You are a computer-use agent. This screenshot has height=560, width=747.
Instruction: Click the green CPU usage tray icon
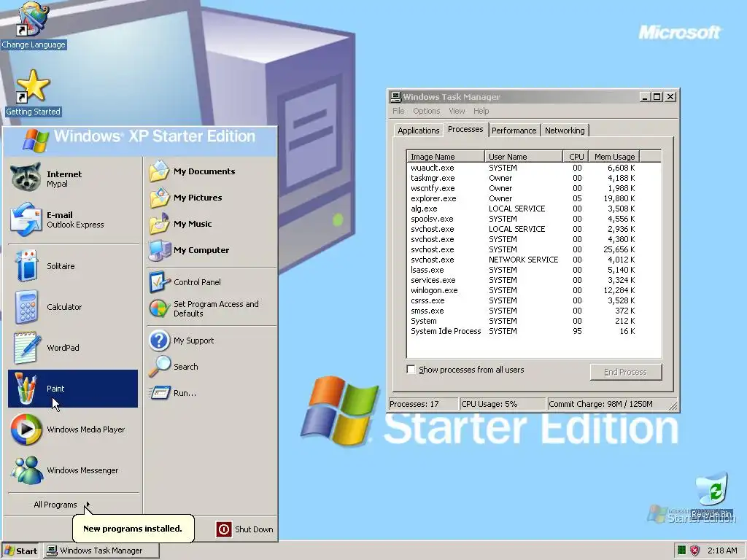pyautogui.click(x=681, y=551)
